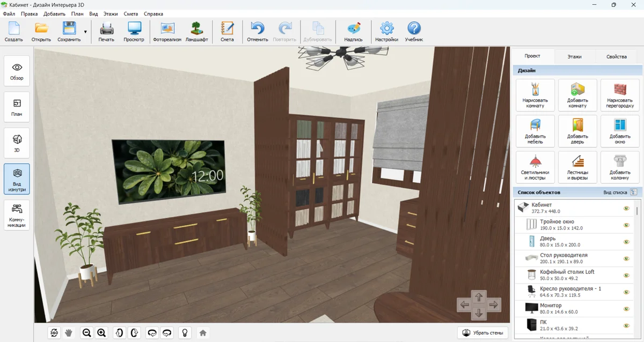
Task: Click the Надпись text label tool
Action: click(353, 32)
